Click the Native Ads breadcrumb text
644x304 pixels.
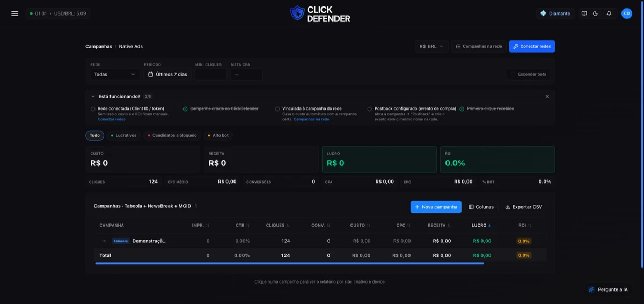pyautogui.click(x=131, y=46)
